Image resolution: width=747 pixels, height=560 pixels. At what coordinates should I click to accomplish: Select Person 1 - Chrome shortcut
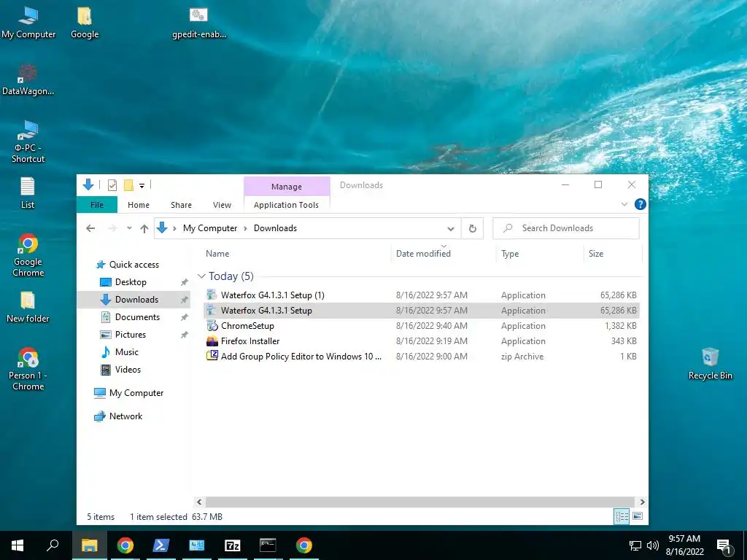(28, 369)
